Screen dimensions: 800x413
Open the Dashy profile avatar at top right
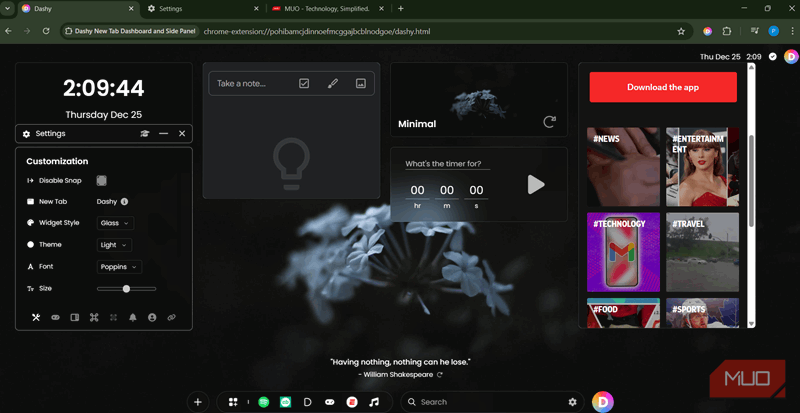point(791,57)
